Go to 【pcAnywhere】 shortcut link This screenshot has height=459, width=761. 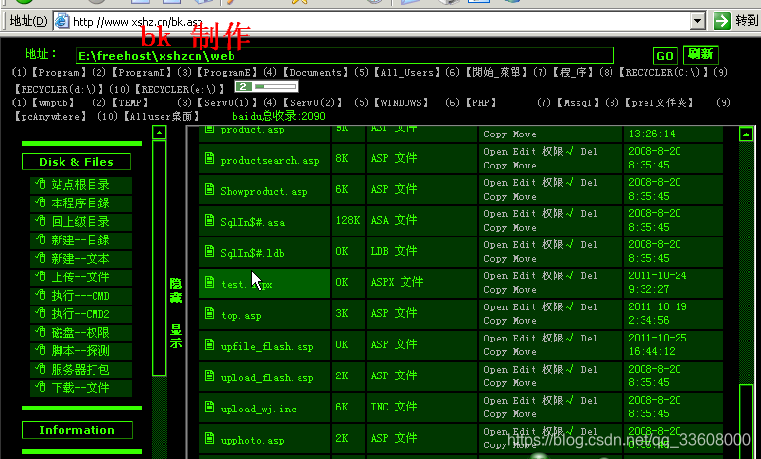pyautogui.click(x=50, y=116)
